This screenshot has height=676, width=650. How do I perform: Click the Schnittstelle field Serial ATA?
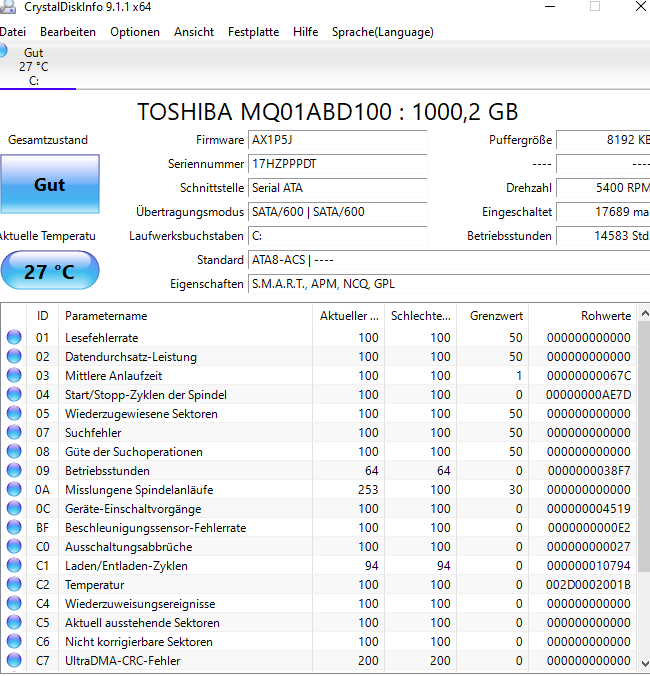point(338,188)
